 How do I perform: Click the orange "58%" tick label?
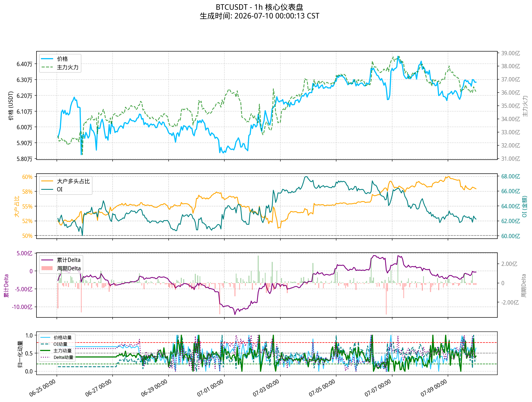(27, 192)
